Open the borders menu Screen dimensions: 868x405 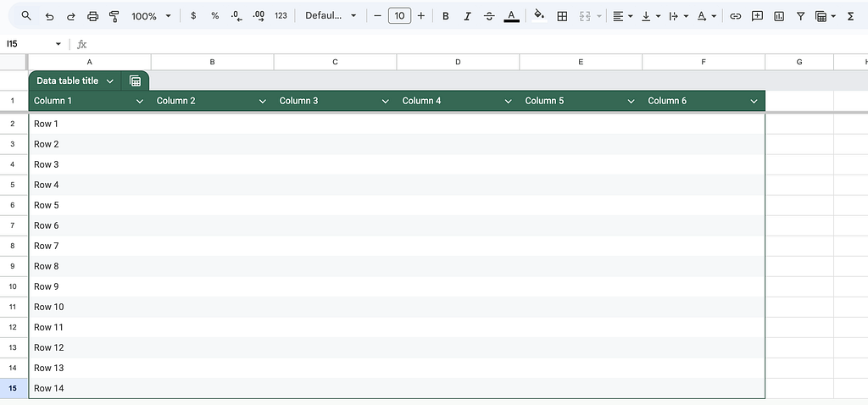point(562,16)
